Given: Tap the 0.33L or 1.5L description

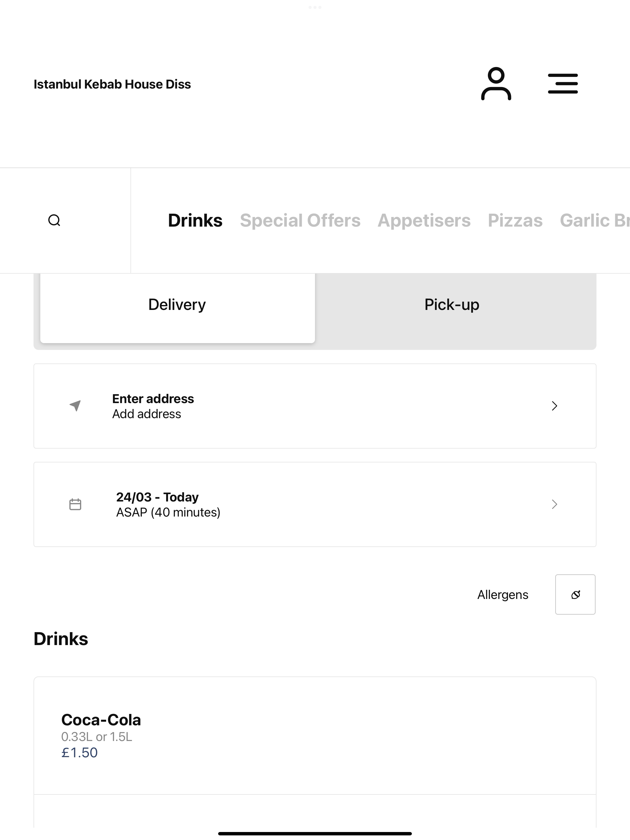Looking at the screenshot, I should (x=97, y=737).
